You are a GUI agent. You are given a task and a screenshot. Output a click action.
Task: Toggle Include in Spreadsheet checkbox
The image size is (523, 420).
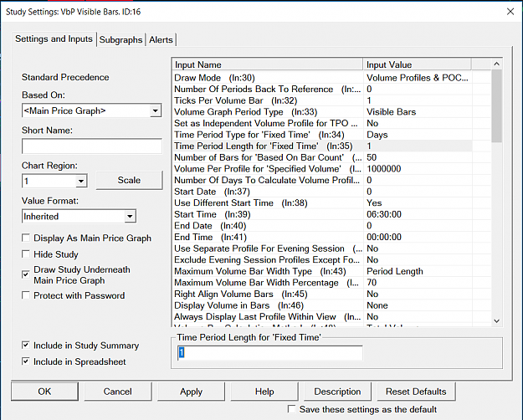26,361
